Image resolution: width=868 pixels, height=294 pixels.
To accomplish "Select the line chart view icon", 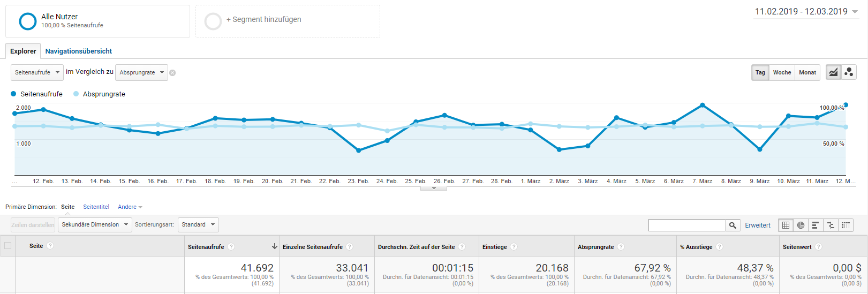I will (x=833, y=72).
